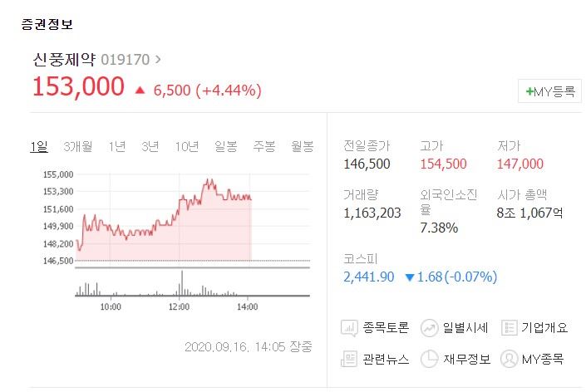Select the 일봉 daily candle tab
Screen dimensions: 586x392
tap(226, 146)
